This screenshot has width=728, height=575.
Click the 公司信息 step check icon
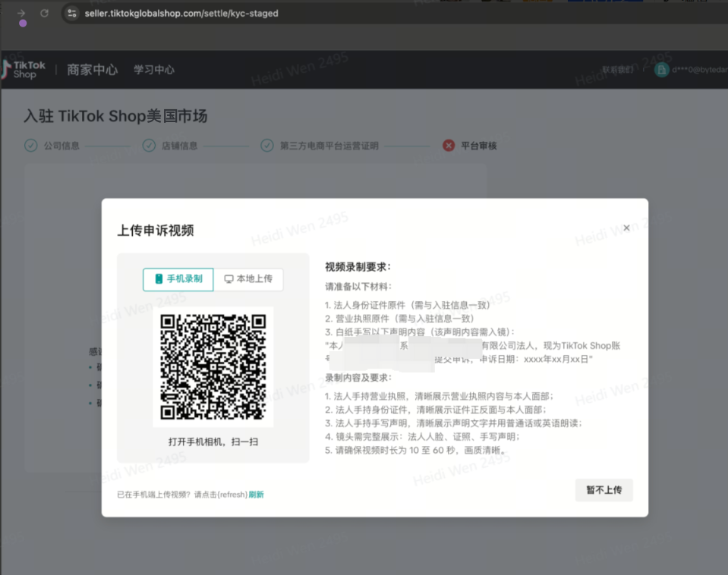click(31, 146)
